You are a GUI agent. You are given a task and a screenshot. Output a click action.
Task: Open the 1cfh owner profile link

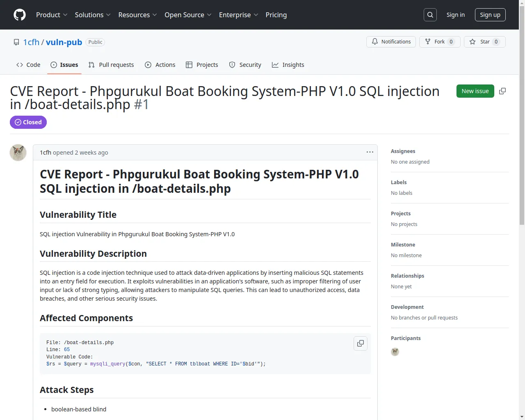coord(31,42)
